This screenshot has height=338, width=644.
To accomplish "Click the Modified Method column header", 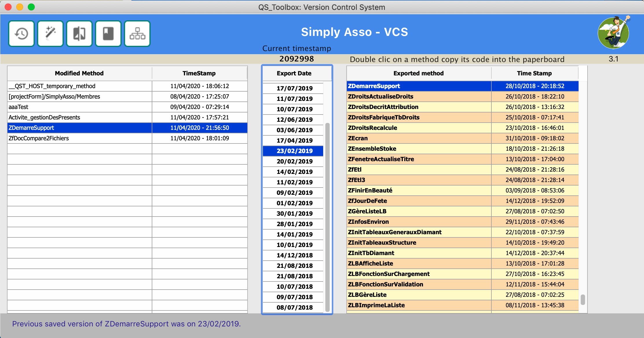I will point(80,73).
